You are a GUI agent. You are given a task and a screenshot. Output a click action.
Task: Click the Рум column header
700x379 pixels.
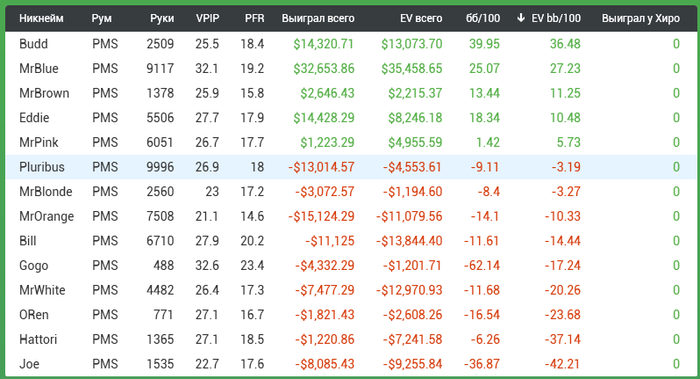(101, 18)
